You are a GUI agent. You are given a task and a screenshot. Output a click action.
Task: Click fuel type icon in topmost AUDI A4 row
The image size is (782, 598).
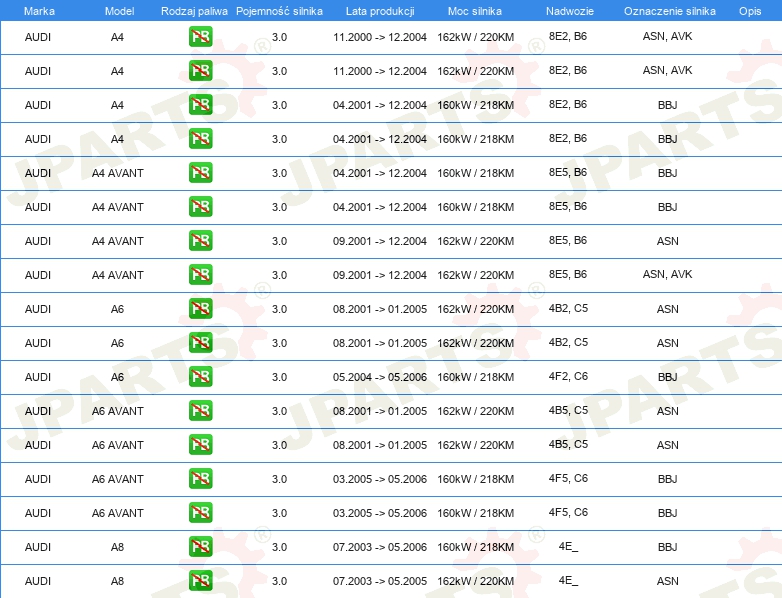click(200, 37)
